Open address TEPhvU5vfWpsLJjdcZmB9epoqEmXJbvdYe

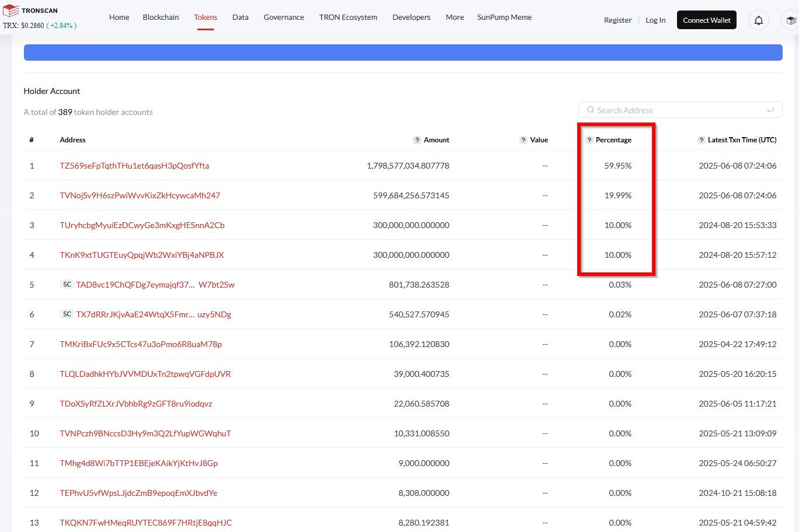coord(138,493)
